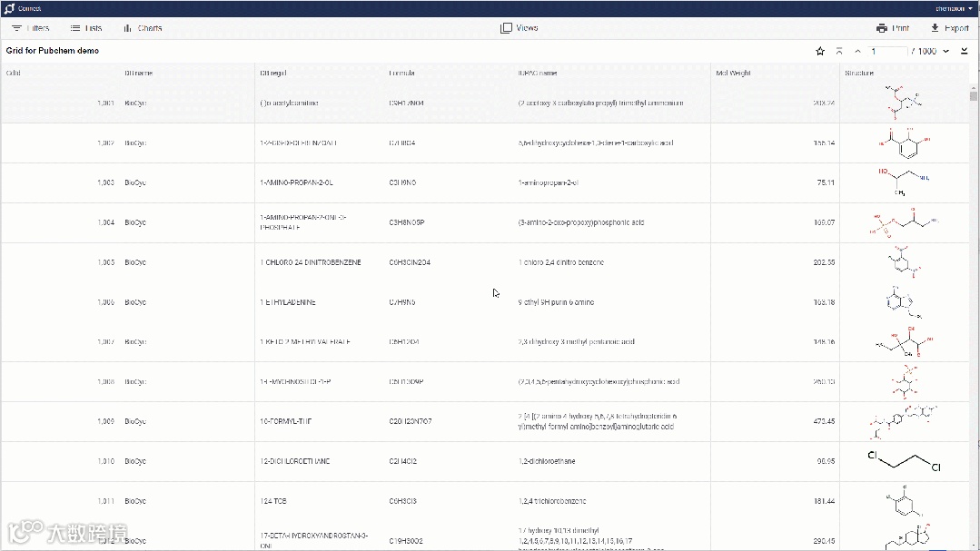Select cell 10-FORMYL-THF
This screenshot has width=980, height=551.
(285, 422)
